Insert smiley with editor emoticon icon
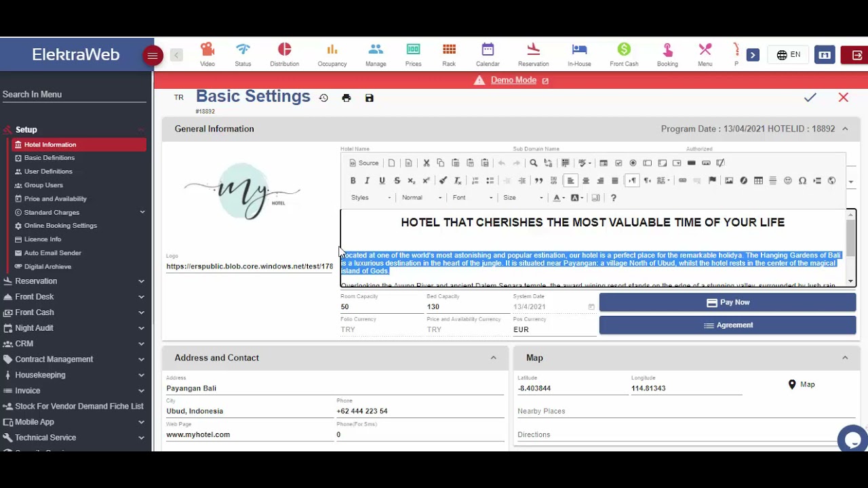868x488 pixels. [788, 180]
